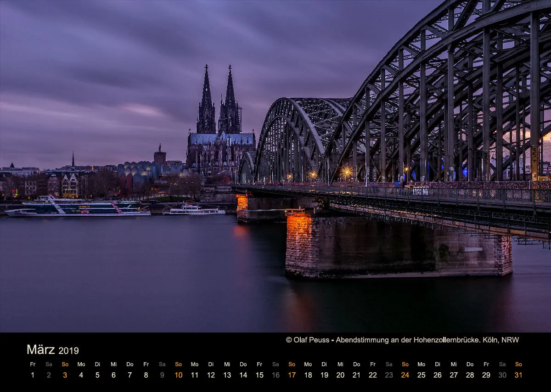Select calendar date 5
Screen dimensions: 551x392
click(97, 375)
